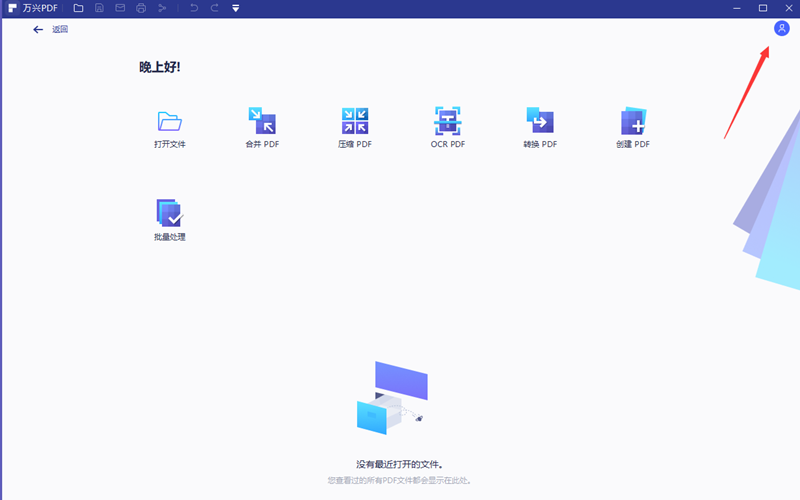Viewport: 800px width, 500px height.
Task: Open the 合并 PDF (Merge PDF) tool
Action: point(262,122)
